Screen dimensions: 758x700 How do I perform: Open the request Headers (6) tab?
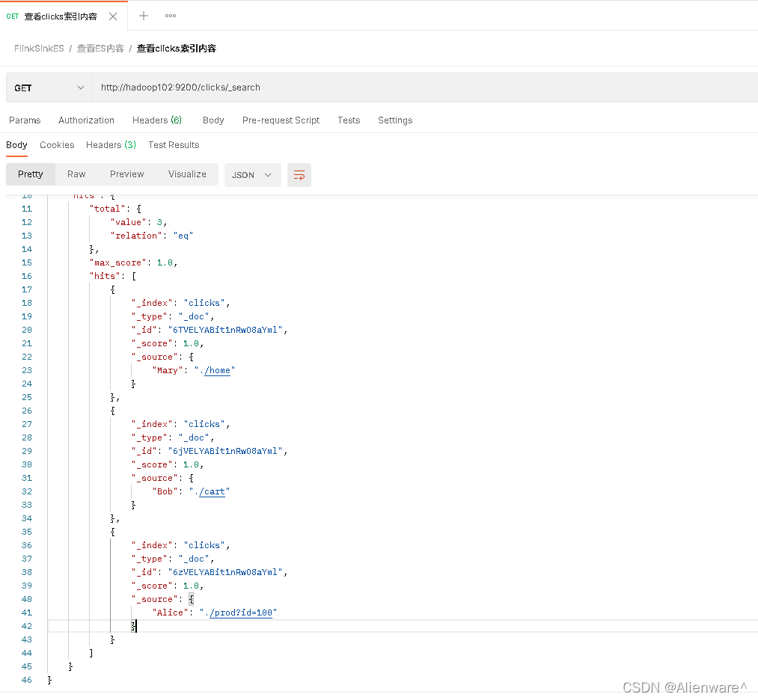(x=157, y=120)
